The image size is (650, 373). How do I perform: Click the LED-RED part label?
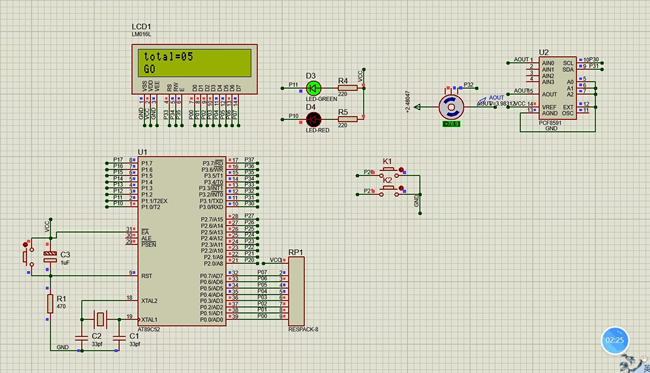318,130
